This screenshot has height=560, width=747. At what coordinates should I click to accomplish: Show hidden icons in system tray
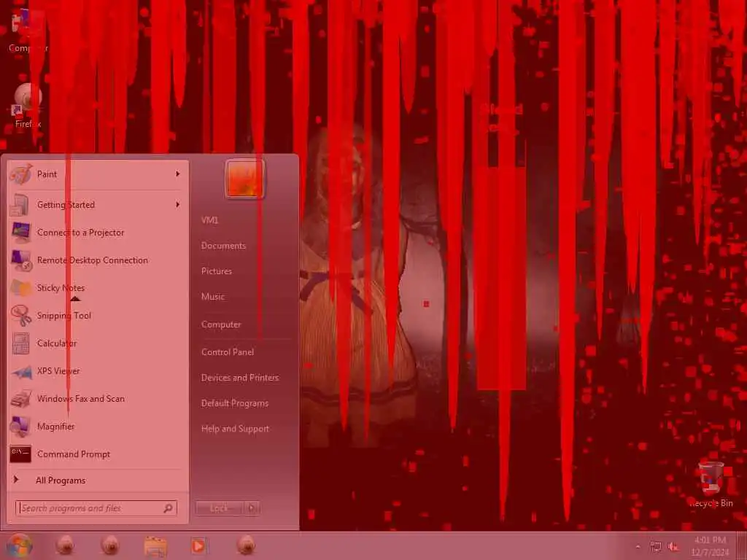(638, 547)
